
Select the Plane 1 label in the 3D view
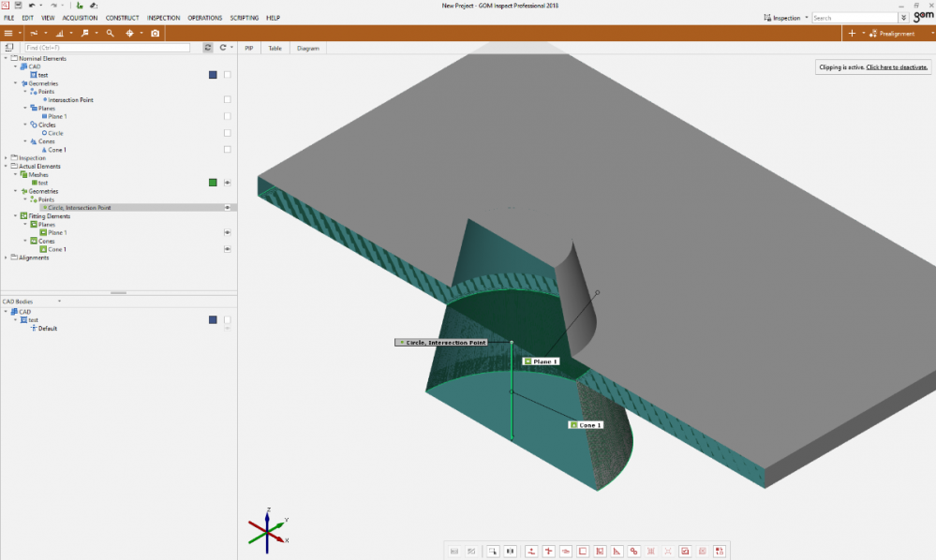coord(541,361)
